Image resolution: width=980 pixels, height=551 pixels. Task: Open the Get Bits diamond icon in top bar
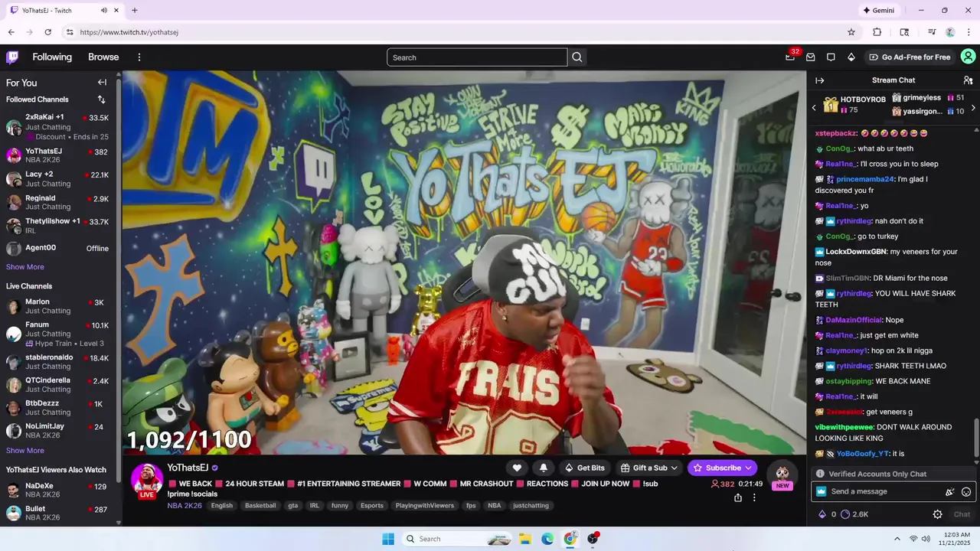(x=851, y=57)
